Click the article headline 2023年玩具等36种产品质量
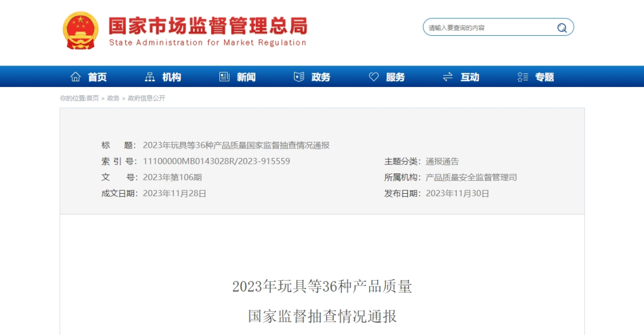Viewport: 644px width, 335px height. tap(322, 287)
